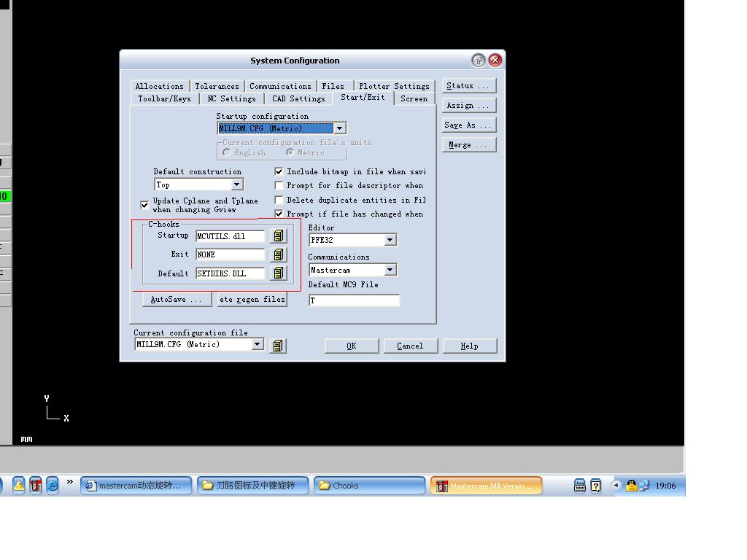Open the Startup configuration dropdown
Image resolution: width=747 pixels, height=560 pixels.
tap(339, 128)
